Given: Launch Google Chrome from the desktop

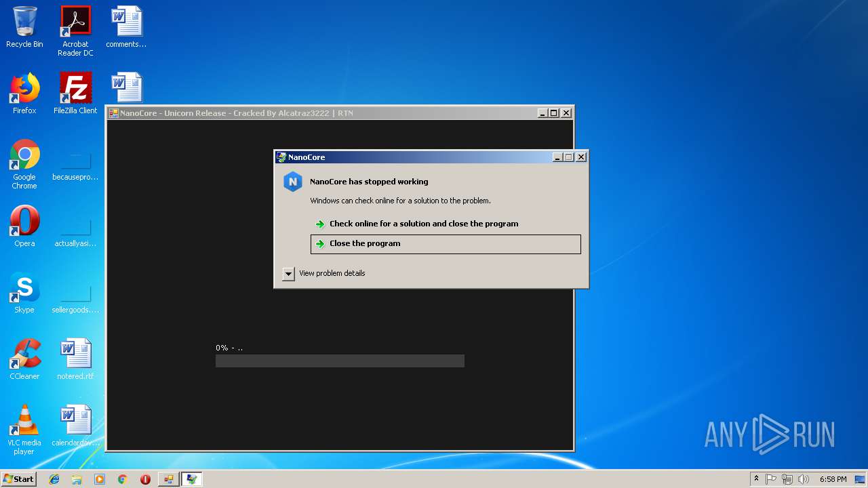Looking at the screenshot, I should coord(24,165).
